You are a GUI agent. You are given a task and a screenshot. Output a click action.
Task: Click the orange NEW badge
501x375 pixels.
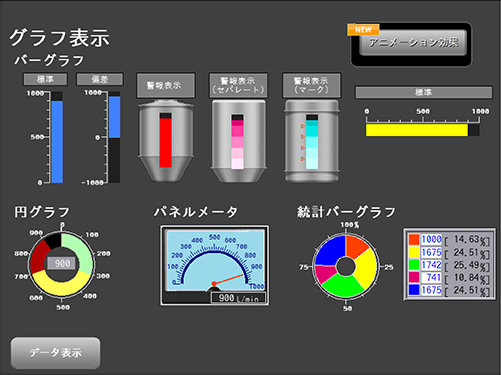(x=363, y=30)
